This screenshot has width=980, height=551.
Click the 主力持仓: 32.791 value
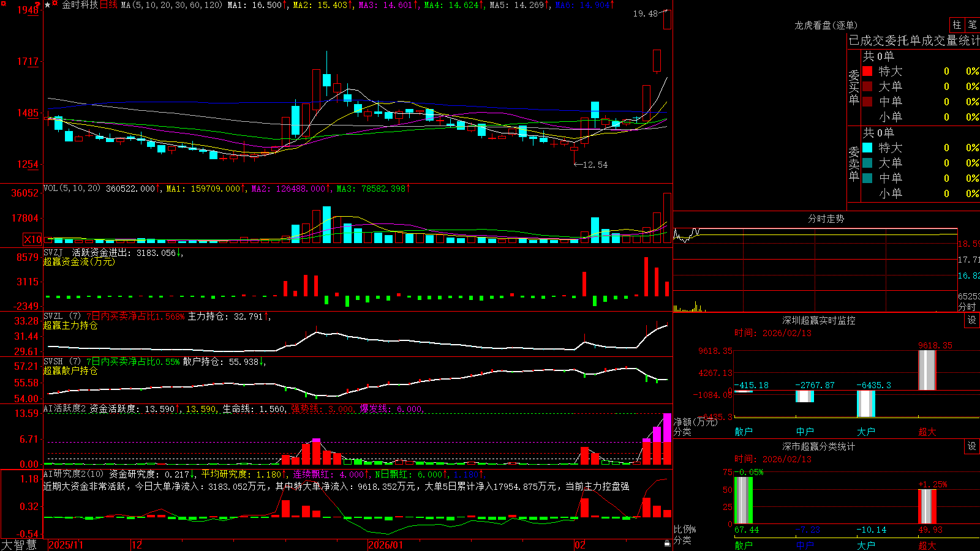[x=225, y=317]
